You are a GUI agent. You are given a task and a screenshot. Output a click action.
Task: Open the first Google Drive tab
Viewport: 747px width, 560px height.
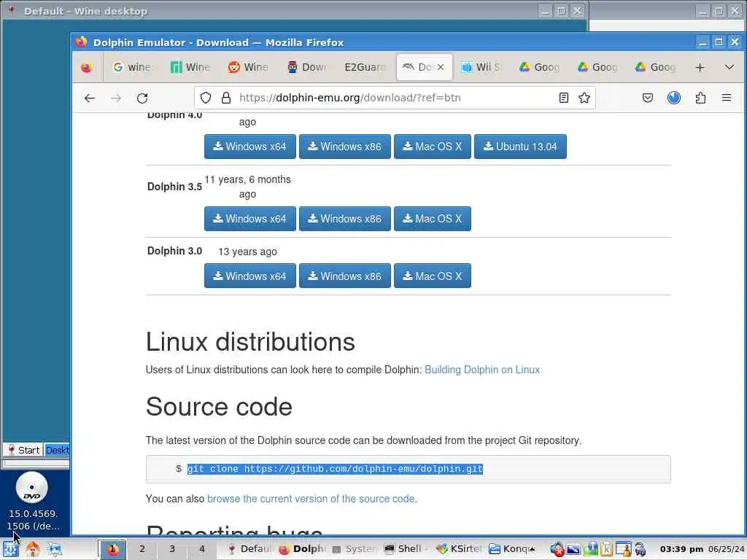click(540, 68)
